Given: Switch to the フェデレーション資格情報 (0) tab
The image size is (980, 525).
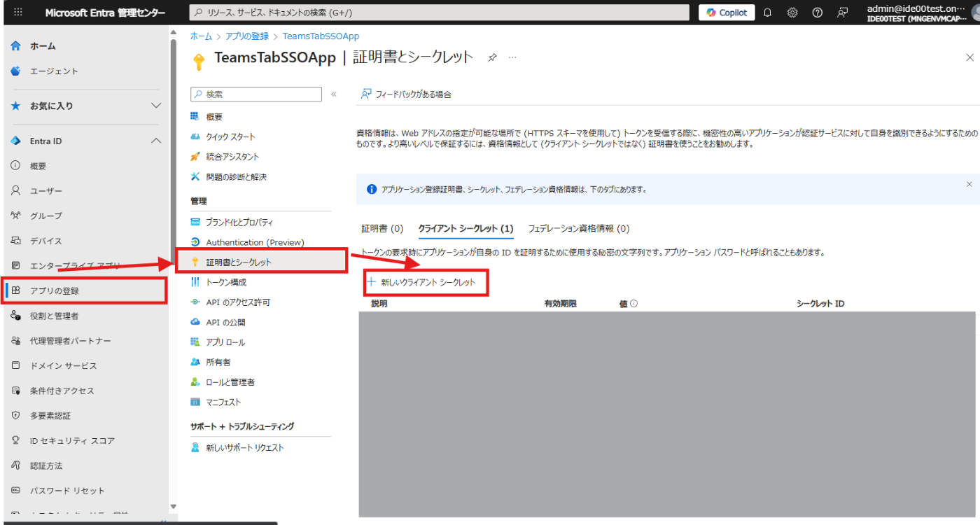Looking at the screenshot, I should pyautogui.click(x=579, y=229).
